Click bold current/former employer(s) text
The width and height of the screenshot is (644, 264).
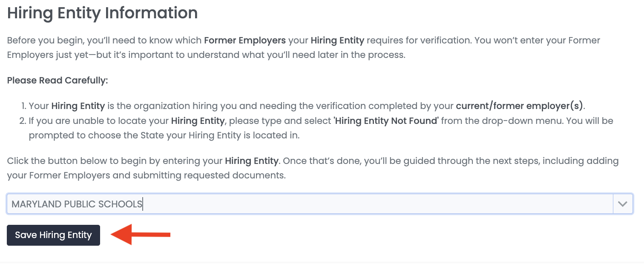coord(520,106)
